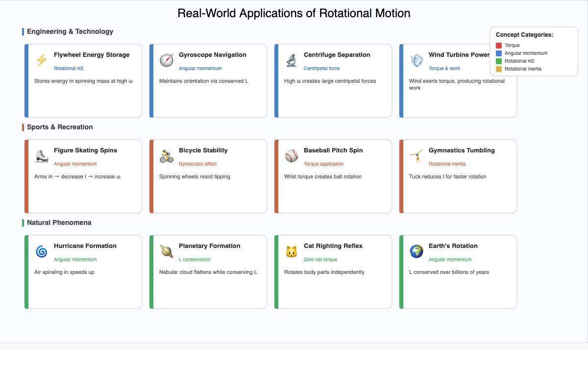Click the Natural Phenomena section heading
The width and height of the screenshot is (588, 392).
pos(60,222)
